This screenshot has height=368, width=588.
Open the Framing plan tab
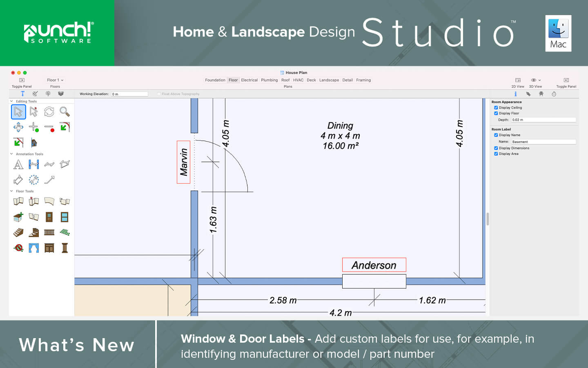click(363, 80)
